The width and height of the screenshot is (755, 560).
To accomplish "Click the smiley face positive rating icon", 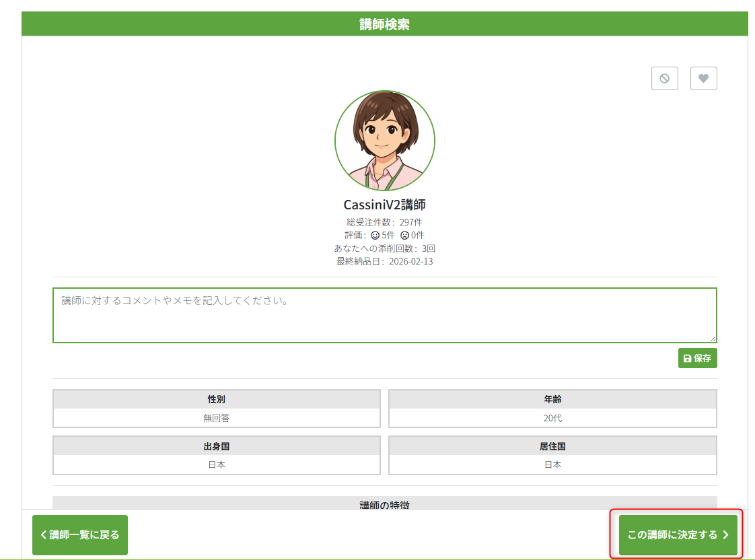I will click(375, 236).
